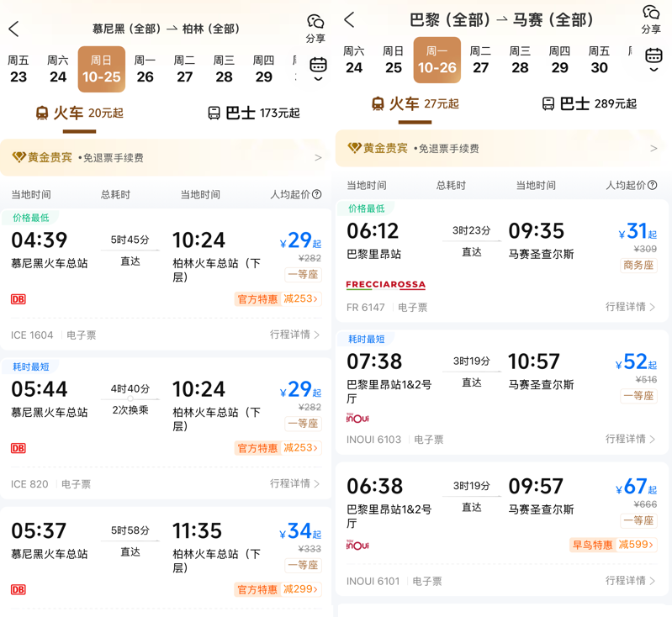The image size is (672, 617).
Task: Select the 06:12 巴黎里昂站 departure
Action: [373, 231]
